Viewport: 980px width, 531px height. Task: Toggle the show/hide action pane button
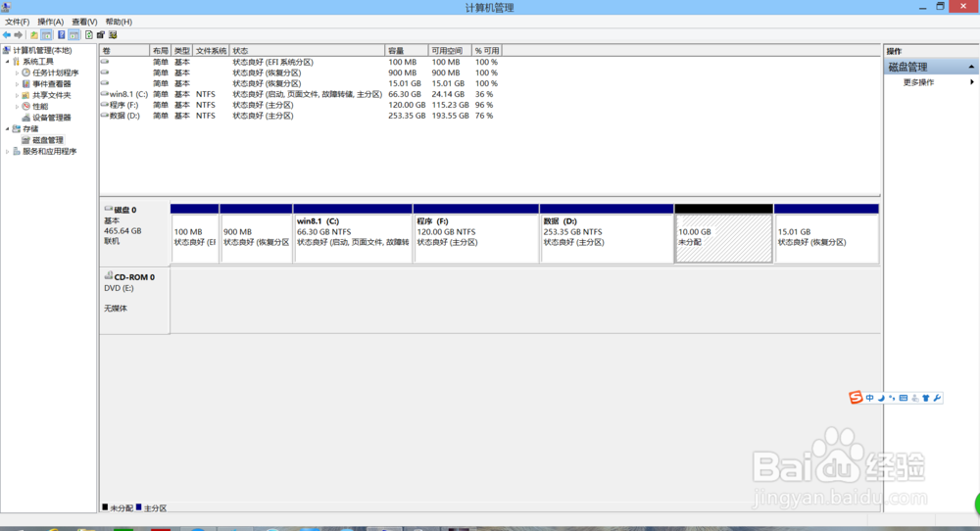(x=73, y=35)
